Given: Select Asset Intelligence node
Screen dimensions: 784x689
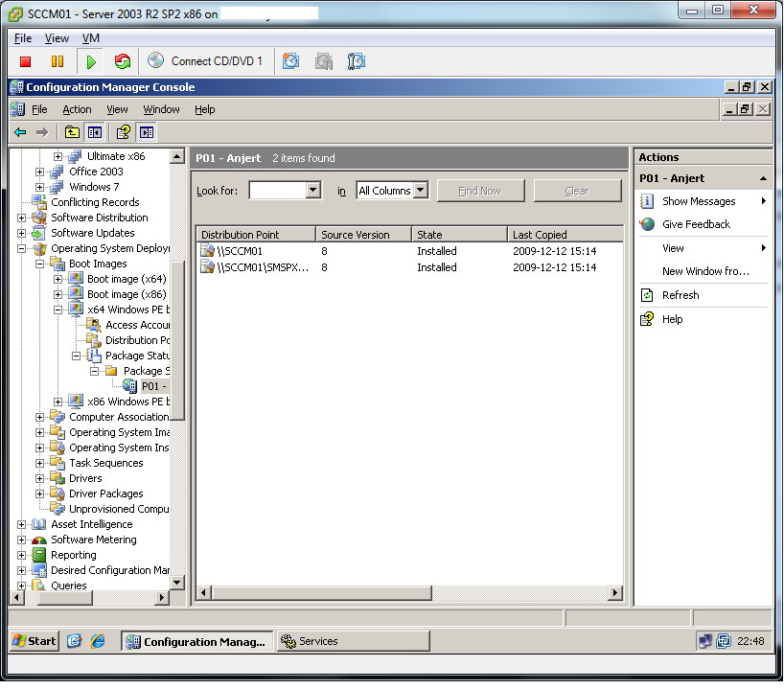Looking at the screenshot, I should [91, 524].
